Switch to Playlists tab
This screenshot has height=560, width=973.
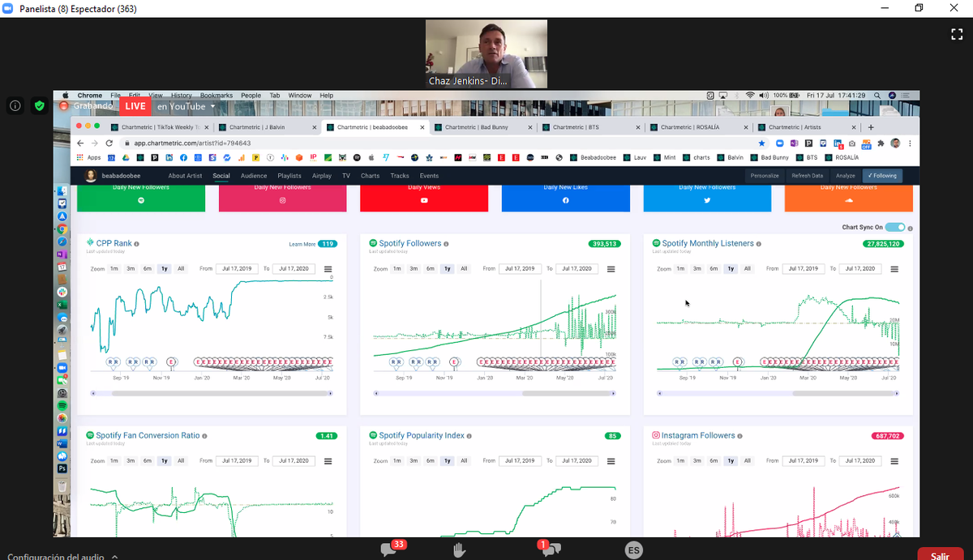(x=289, y=176)
